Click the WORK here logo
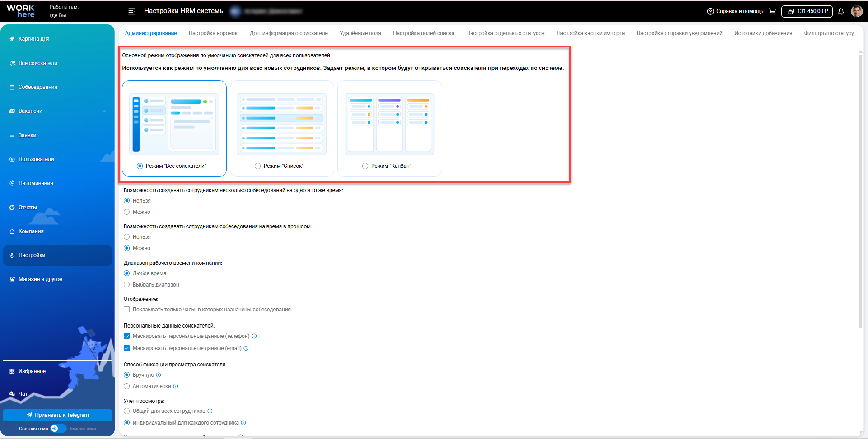Viewport: 868px width, 439px height. pyautogui.click(x=20, y=11)
